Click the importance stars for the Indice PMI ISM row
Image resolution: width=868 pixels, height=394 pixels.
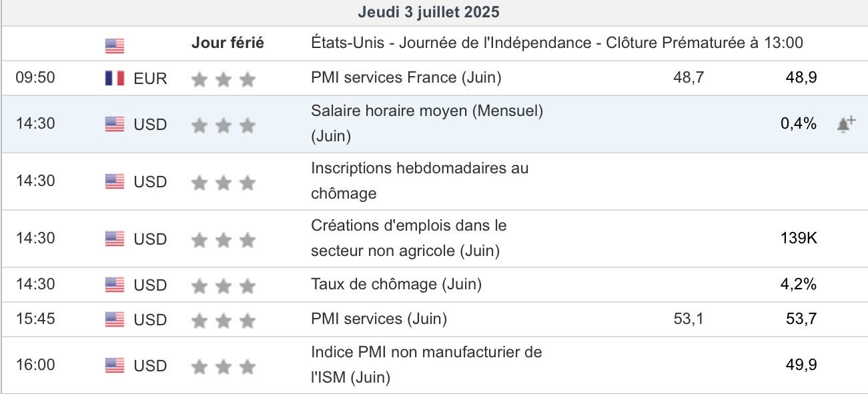[x=224, y=366]
